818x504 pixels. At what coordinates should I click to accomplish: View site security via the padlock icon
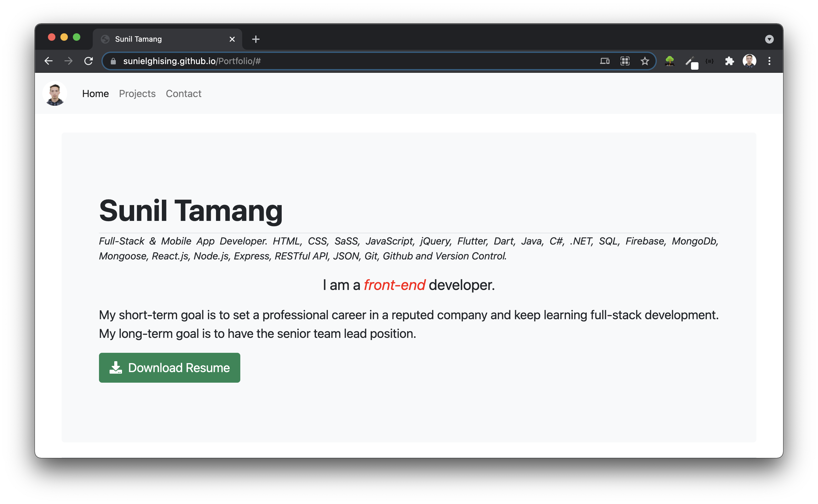coord(113,61)
